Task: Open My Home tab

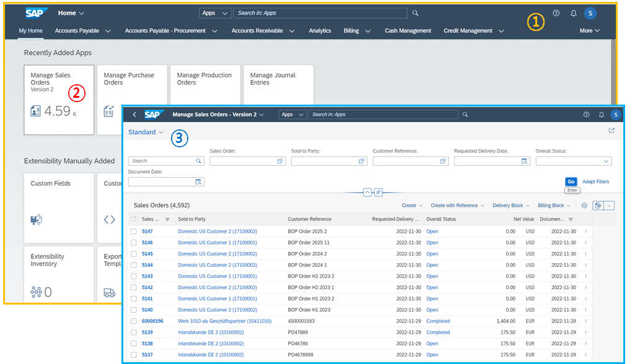Action: pyautogui.click(x=30, y=31)
